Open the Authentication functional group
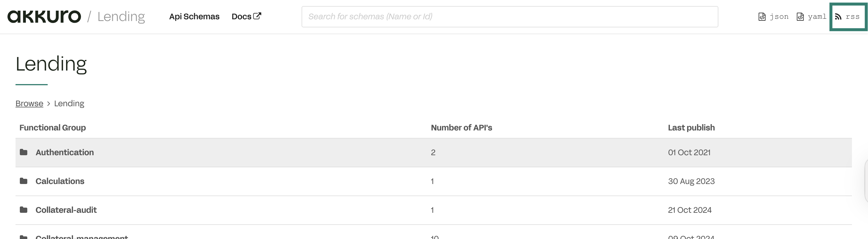 point(65,152)
